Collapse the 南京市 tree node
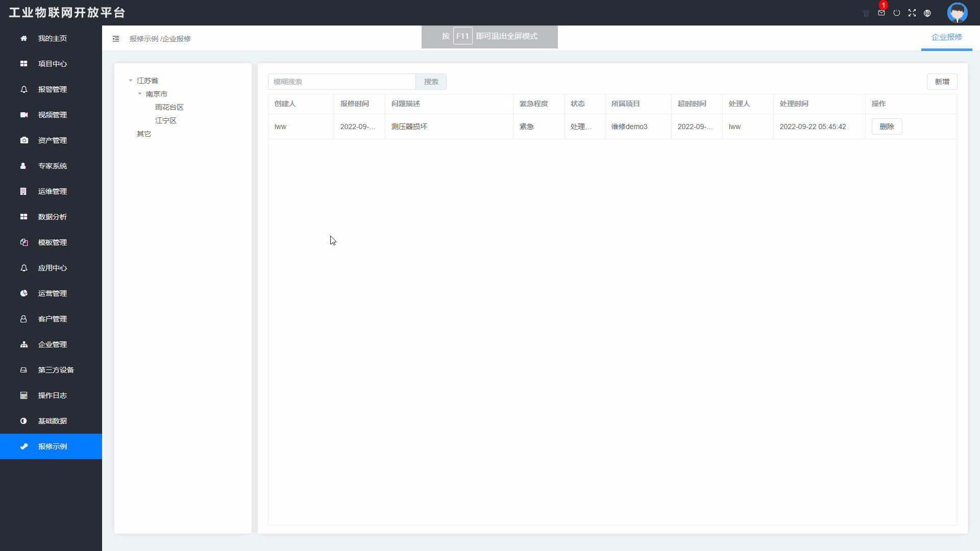The width and height of the screenshot is (980, 551). click(x=140, y=93)
